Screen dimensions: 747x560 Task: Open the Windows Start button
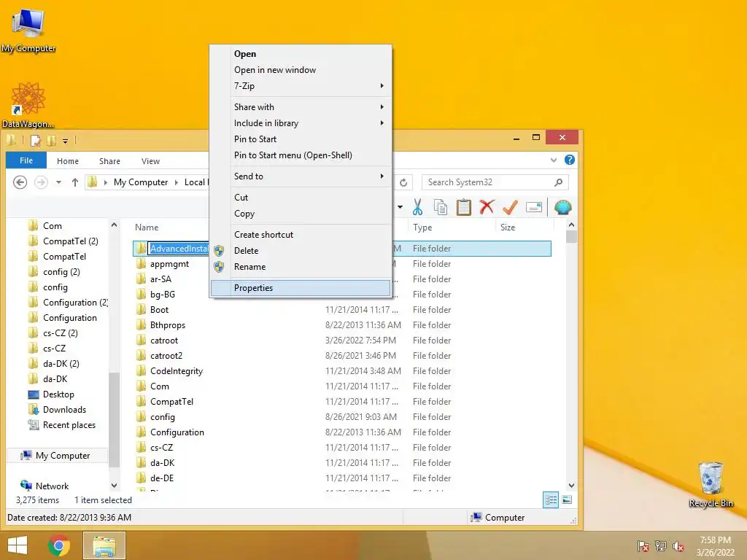(18, 545)
